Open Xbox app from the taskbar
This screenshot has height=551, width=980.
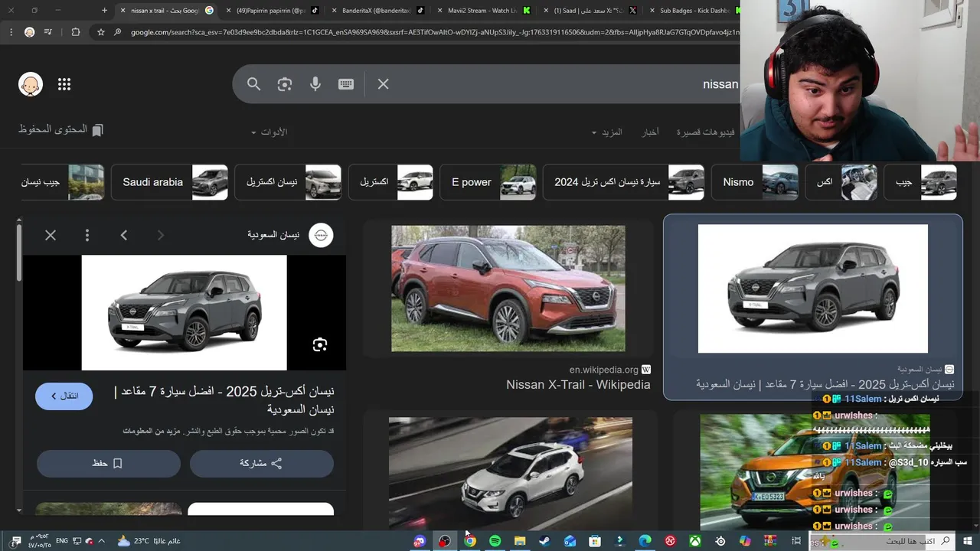click(x=695, y=541)
